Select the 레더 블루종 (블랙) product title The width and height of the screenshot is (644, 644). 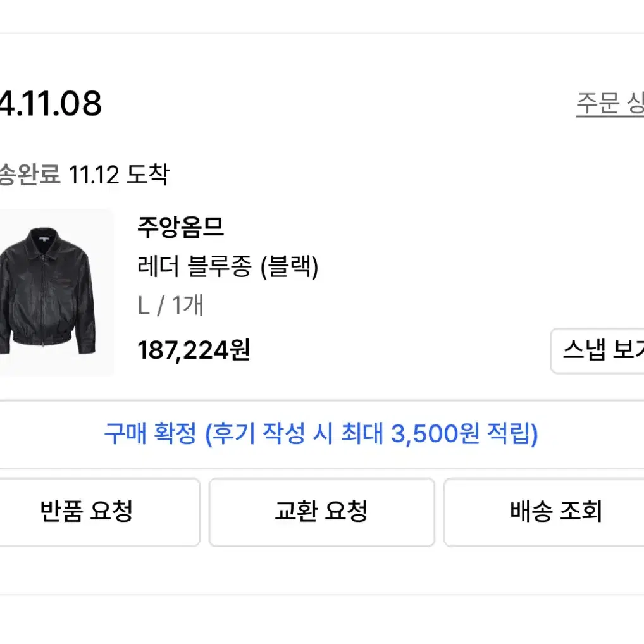click(228, 266)
